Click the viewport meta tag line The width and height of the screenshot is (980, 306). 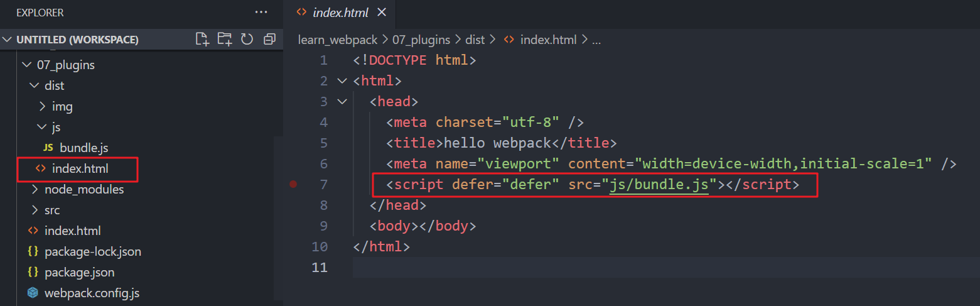pyautogui.click(x=671, y=164)
